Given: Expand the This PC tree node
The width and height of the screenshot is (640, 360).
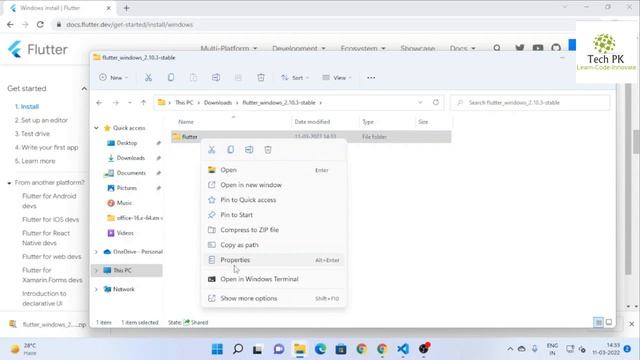Looking at the screenshot, I should 96,270.
